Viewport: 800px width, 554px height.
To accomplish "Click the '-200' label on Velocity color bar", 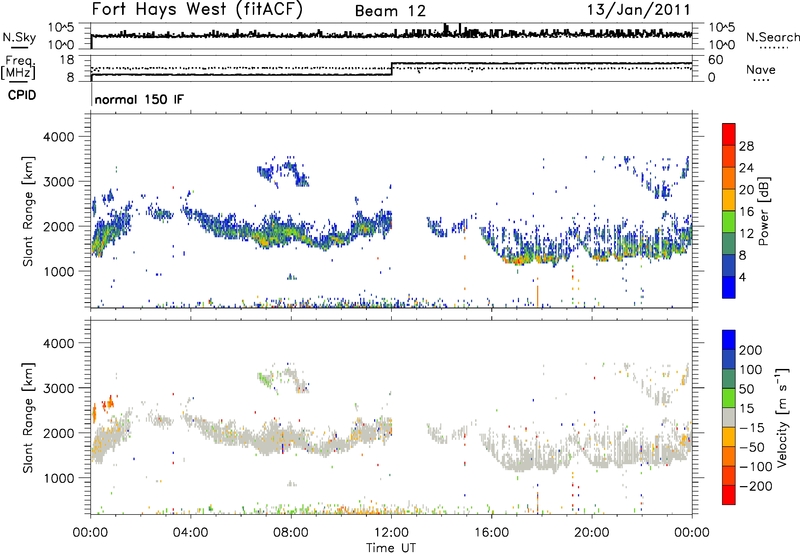I will click(755, 486).
